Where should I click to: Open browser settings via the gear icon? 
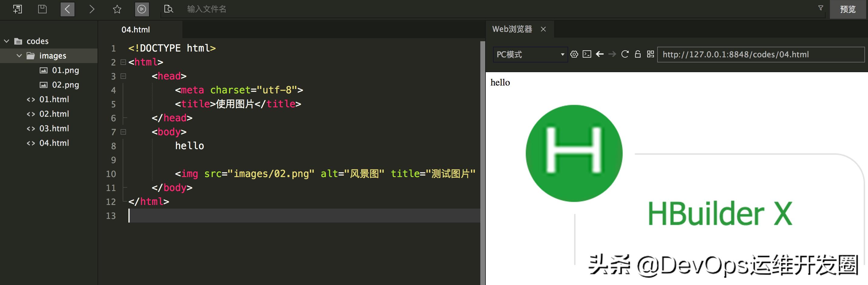coord(574,54)
